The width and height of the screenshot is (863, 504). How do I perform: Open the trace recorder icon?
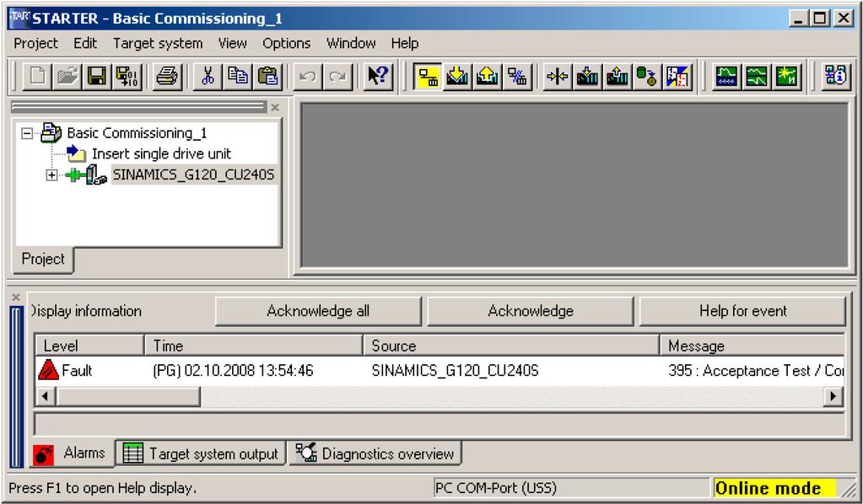coord(726,76)
